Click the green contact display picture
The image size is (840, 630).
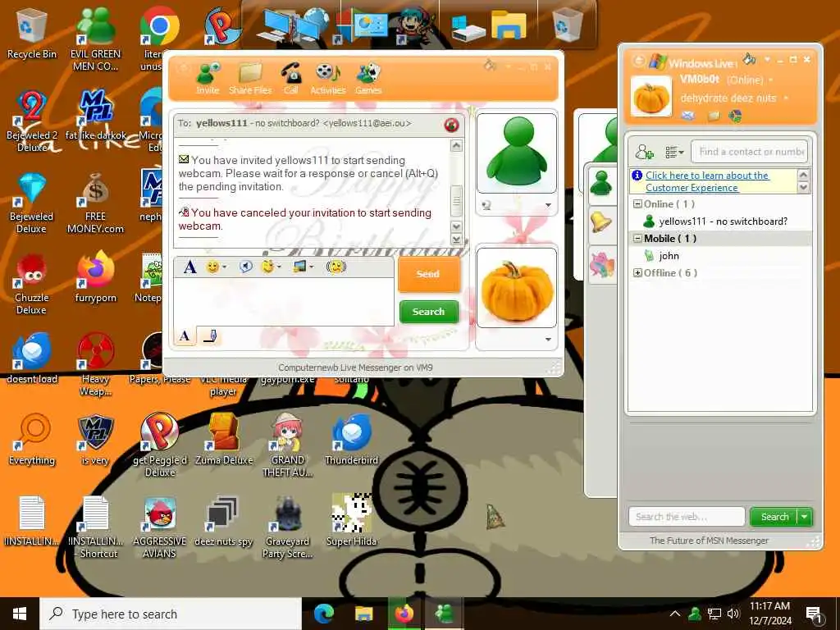pos(517,153)
